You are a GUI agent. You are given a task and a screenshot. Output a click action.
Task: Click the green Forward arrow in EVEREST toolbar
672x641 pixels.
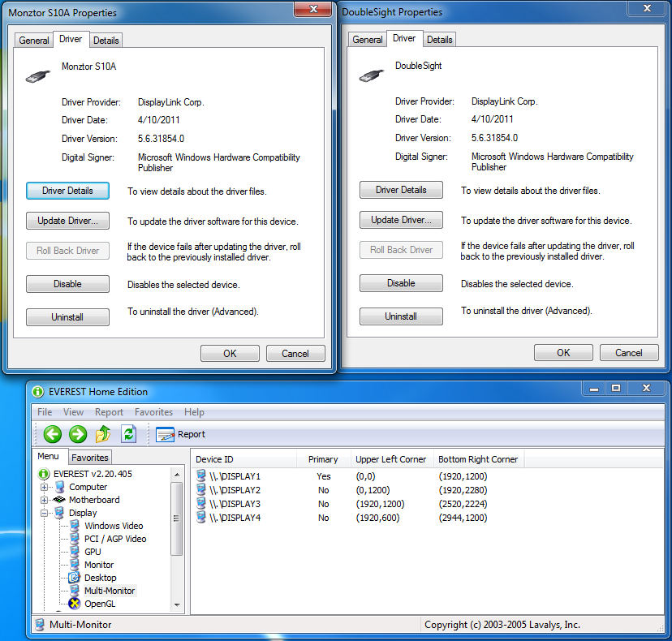(x=78, y=434)
